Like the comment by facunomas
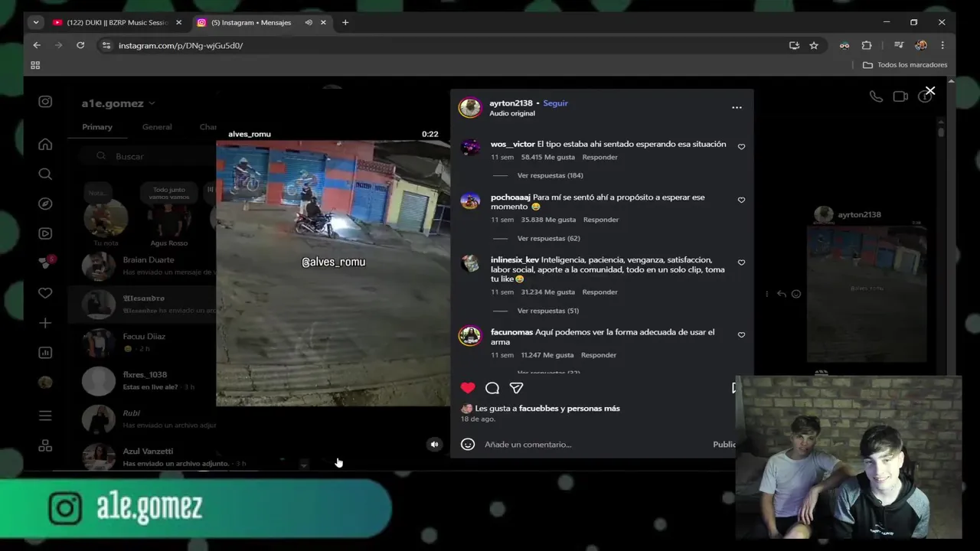 pos(741,334)
